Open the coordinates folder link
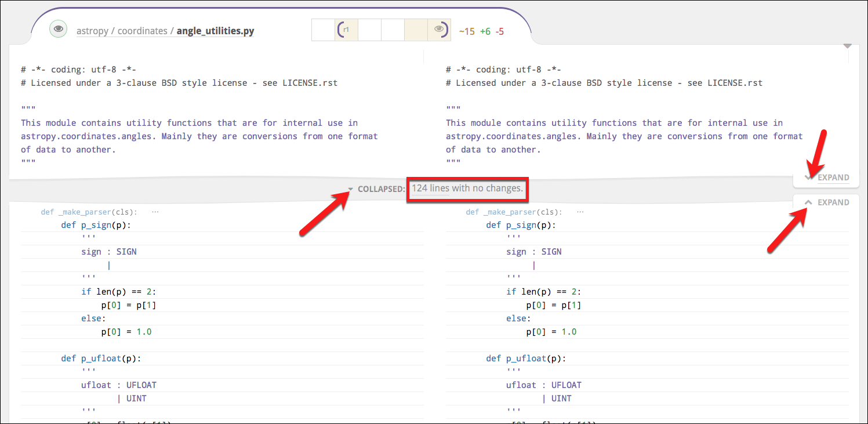Viewport: 868px width, 424px height. click(142, 31)
